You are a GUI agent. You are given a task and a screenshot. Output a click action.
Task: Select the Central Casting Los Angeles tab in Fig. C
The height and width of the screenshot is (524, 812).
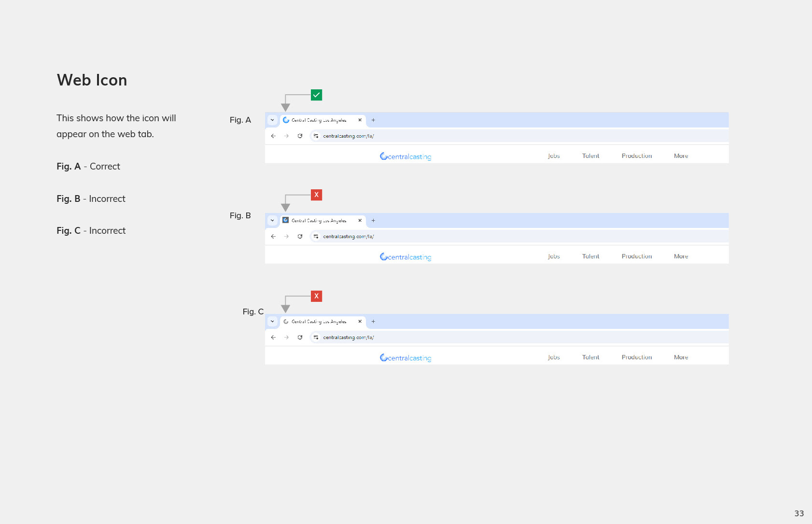pos(323,322)
